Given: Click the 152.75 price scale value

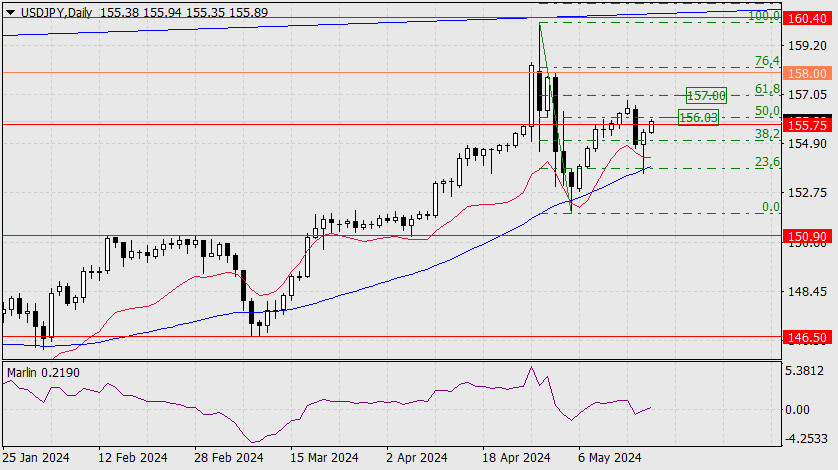Looking at the screenshot, I should (807, 193).
